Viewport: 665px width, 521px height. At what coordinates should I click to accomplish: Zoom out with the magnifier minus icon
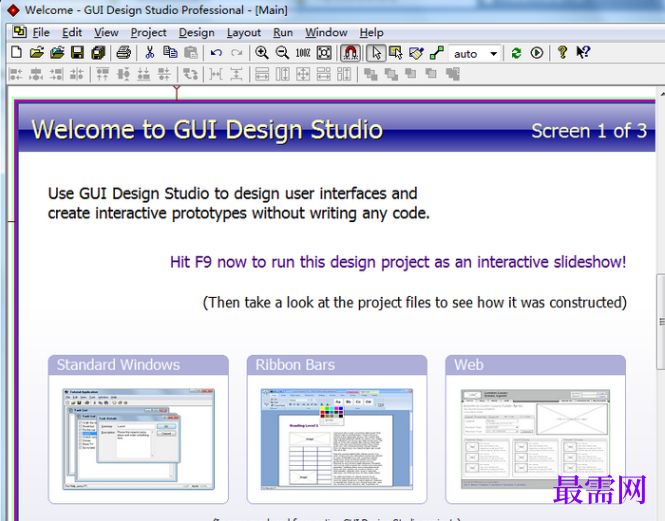(x=282, y=53)
